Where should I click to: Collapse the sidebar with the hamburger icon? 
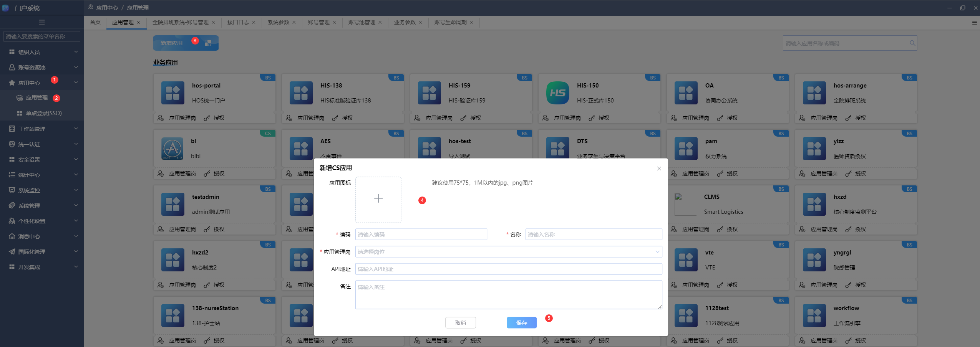pyautogui.click(x=42, y=22)
